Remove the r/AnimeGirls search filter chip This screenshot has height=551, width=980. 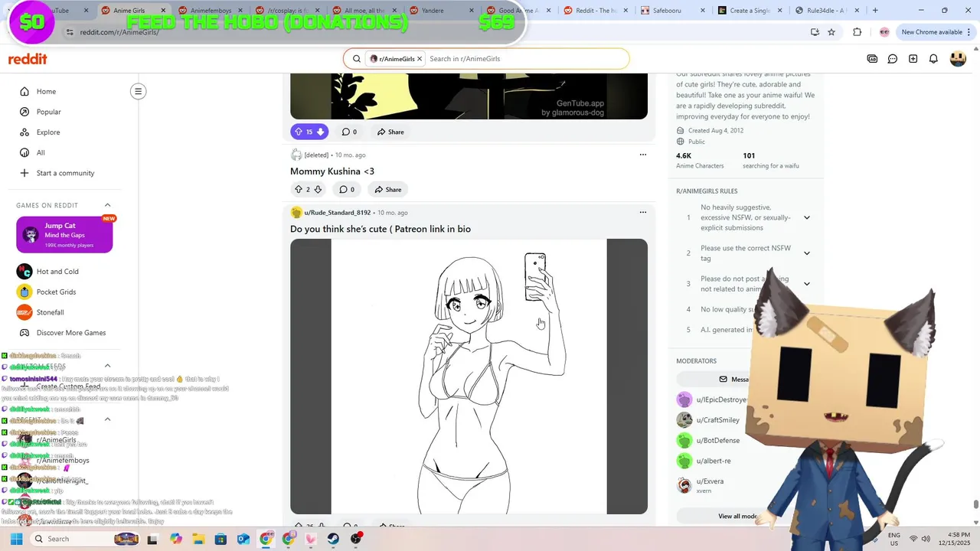[x=420, y=59]
